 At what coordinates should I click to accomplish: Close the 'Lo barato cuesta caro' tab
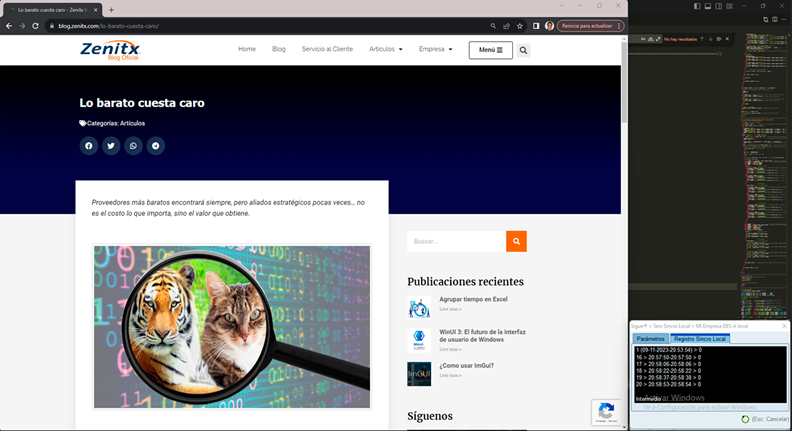click(95, 10)
